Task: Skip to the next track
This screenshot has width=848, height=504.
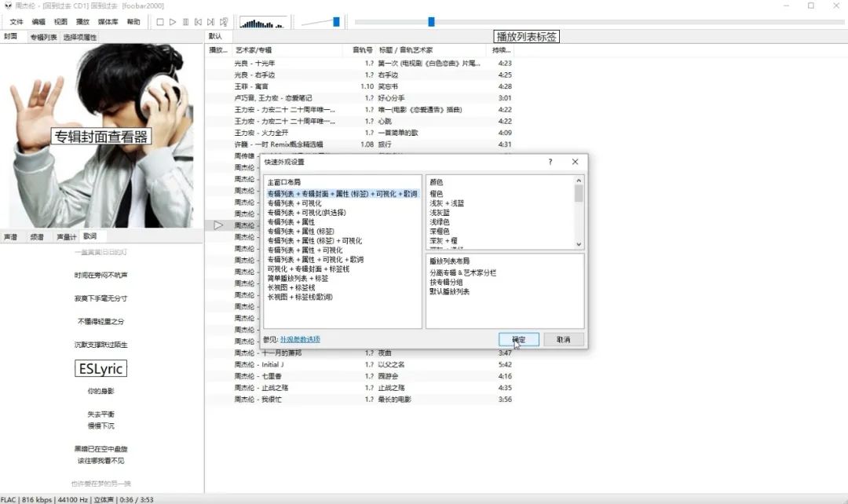Action: 210,22
